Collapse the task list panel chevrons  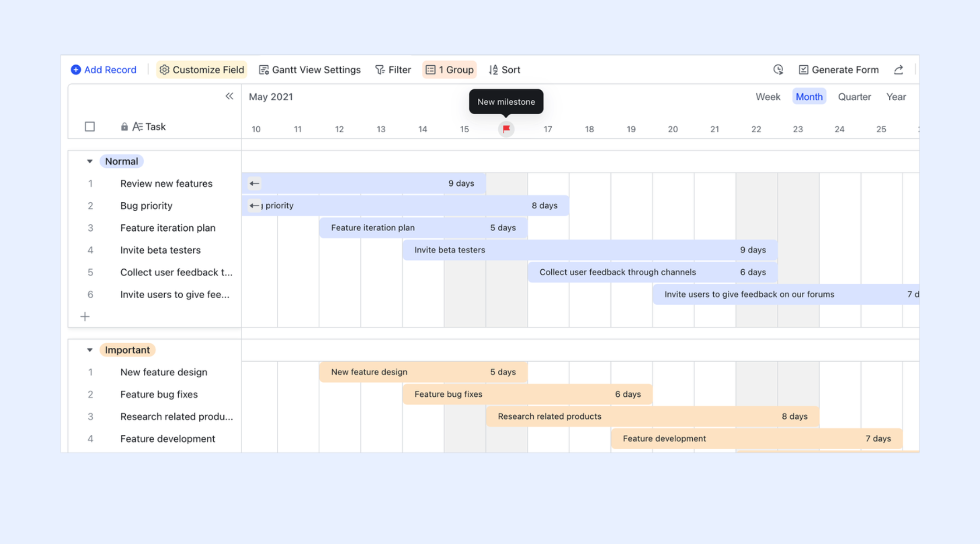point(230,96)
